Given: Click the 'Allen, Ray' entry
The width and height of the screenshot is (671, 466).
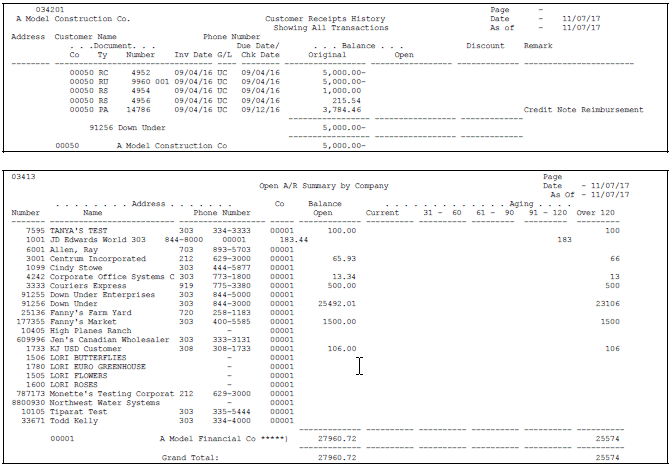Looking at the screenshot, I should click(x=74, y=249).
